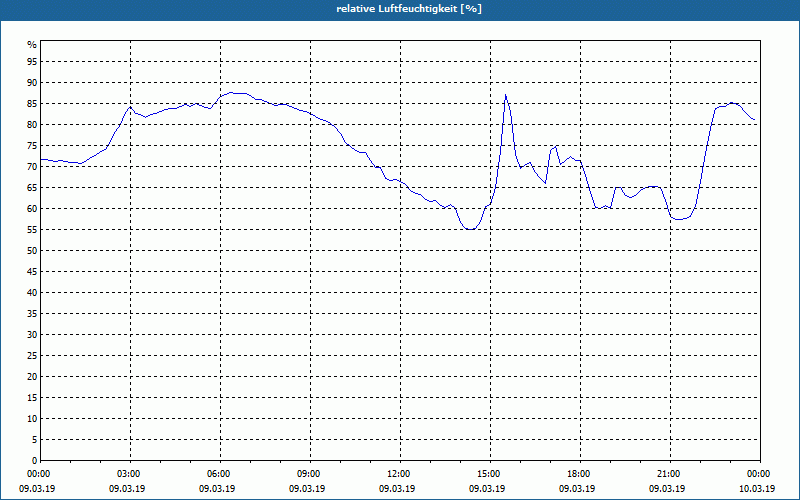This screenshot has height=500, width=800.
Task: Click the '09.03.19' date under 18:00
Action: (577, 489)
